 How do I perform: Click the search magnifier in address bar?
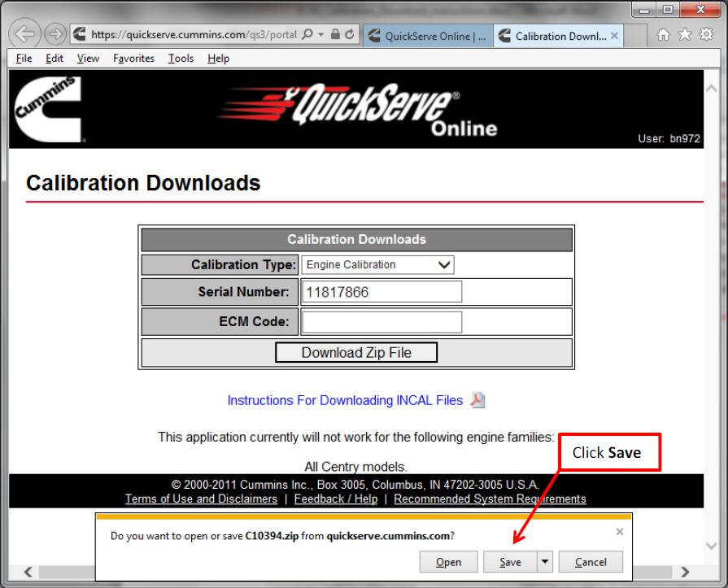(307, 34)
